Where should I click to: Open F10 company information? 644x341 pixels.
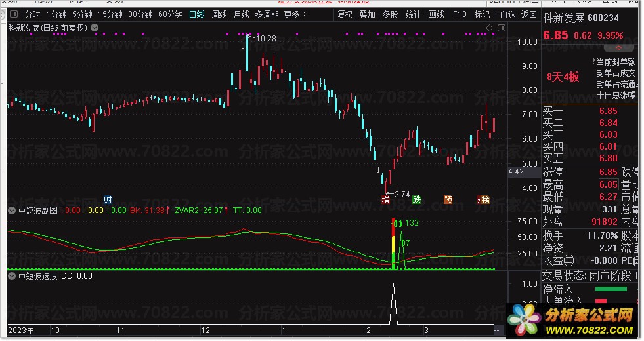460,15
